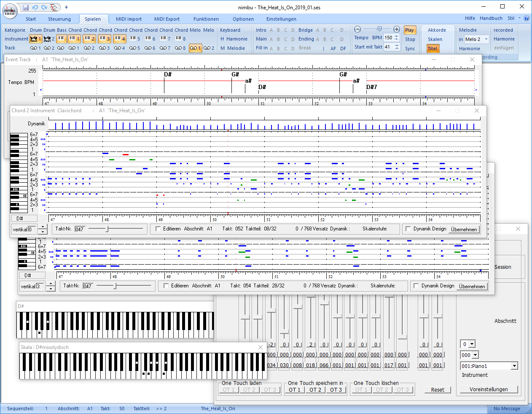This screenshot has width=532, height=414.
Task: Select Chord 3 instrument keyboard icon
Action: point(105,39)
